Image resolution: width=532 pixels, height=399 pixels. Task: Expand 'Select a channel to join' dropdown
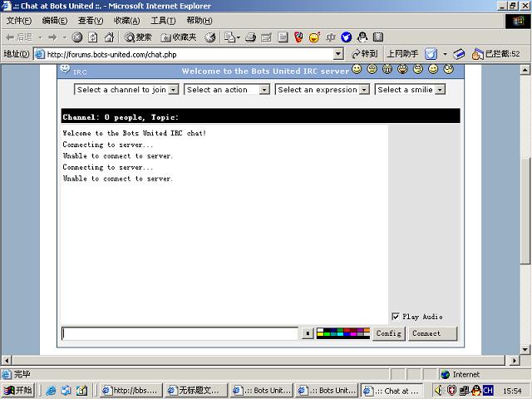[174, 90]
